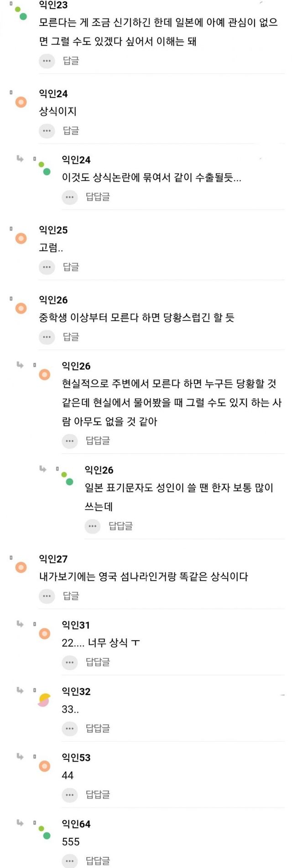The width and height of the screenshot is (292, 868).
Task: Select the 익인31 username
Action: [76, 625]
